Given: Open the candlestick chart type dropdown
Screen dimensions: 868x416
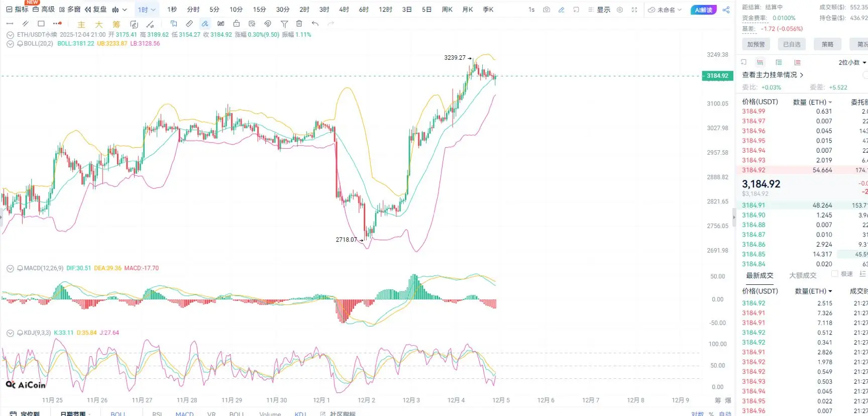Looking at the screenshot, I should click(x=120, y=10).
